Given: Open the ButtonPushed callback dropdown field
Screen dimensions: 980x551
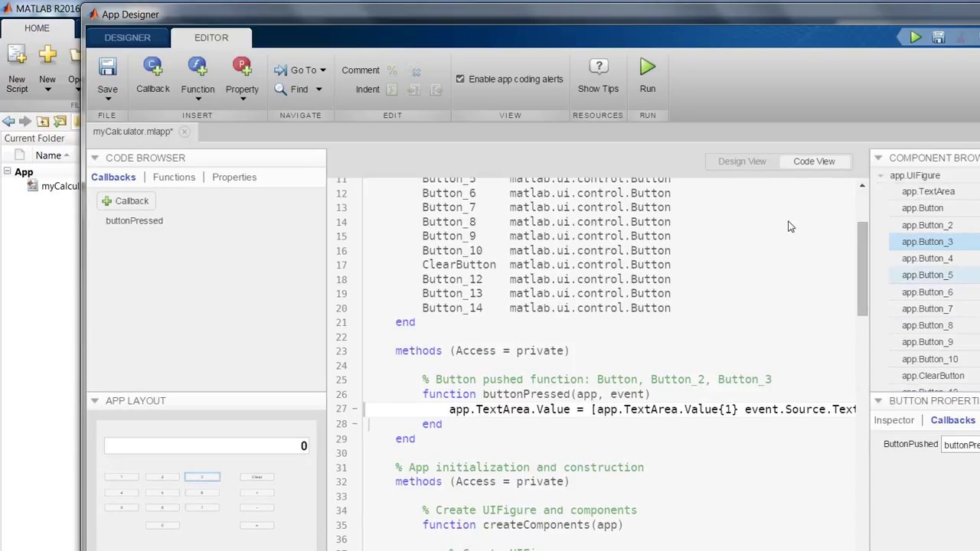Looking at the screenshot, I should (961, 445).
